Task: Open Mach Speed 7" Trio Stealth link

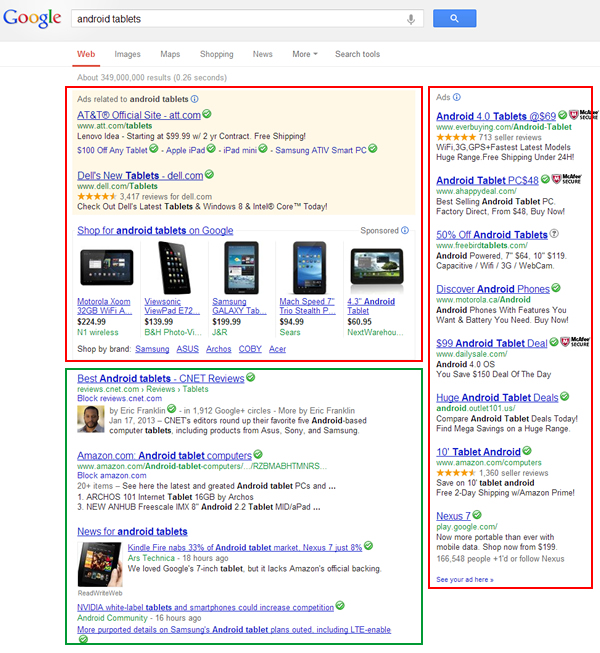Action: pos(307,306)
